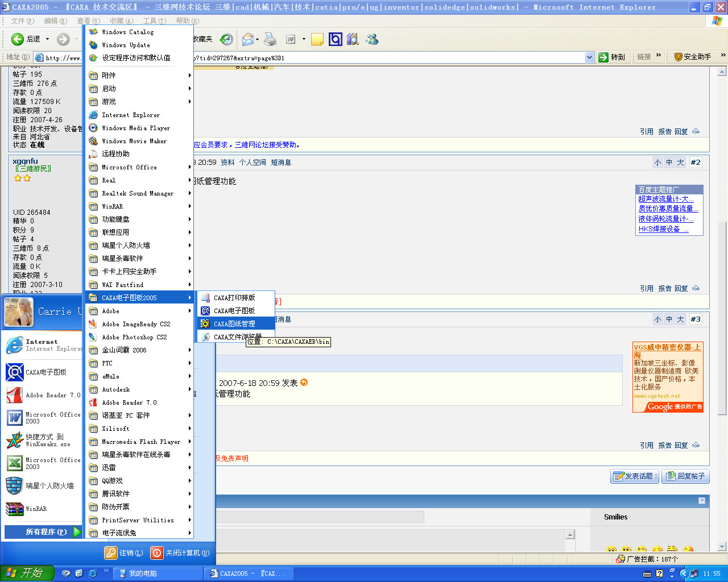
Task: Launch pinned Adobe Reader 7.0 shortcut
Action: pos(42,395)
